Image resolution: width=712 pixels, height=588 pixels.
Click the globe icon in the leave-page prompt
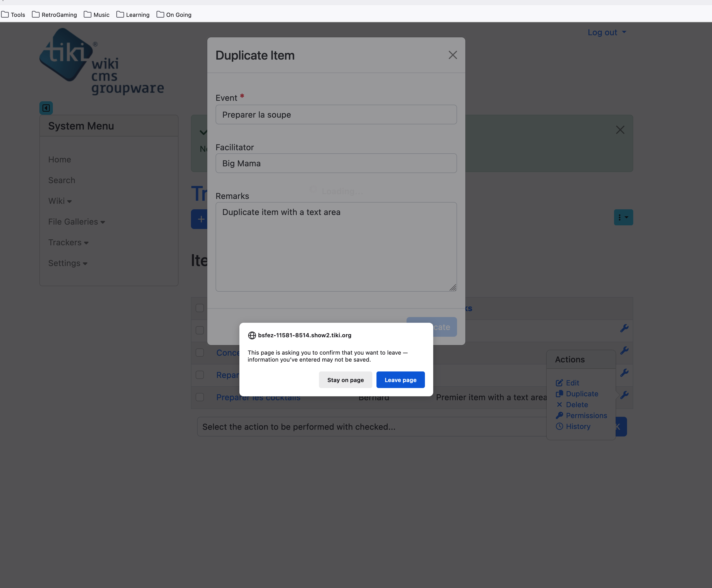click(x=252, y=335)
